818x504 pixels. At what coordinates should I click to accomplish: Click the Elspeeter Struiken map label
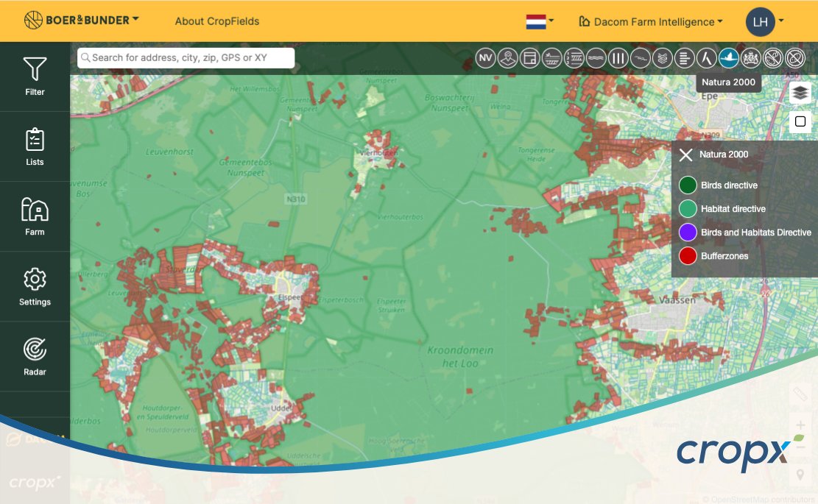(391, 305)
